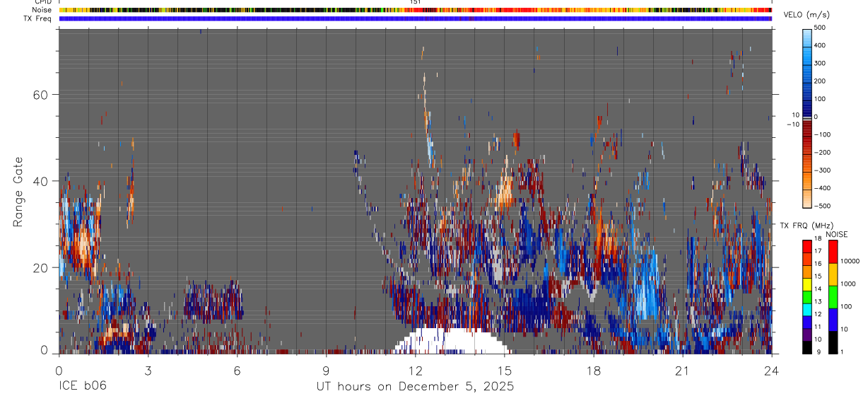Click the TX FRQ (MHz) legend title
The image size is (868, 401).
pos(805,226)
